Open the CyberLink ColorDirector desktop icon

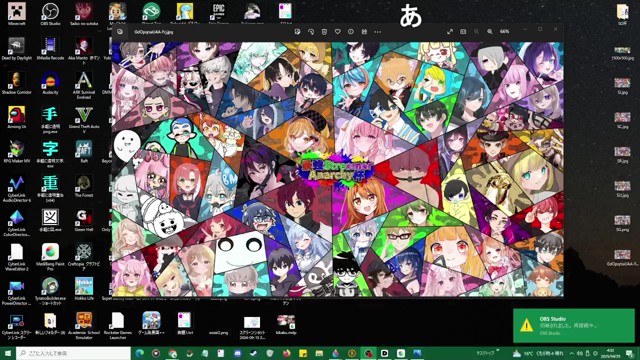coord(17,222)
